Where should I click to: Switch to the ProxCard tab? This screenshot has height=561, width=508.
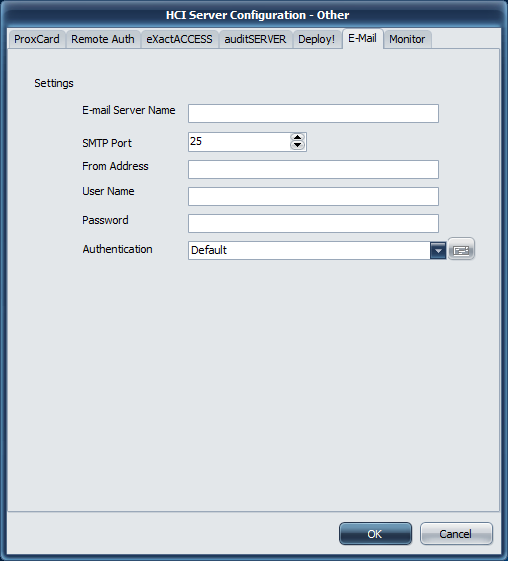(37, 39)
